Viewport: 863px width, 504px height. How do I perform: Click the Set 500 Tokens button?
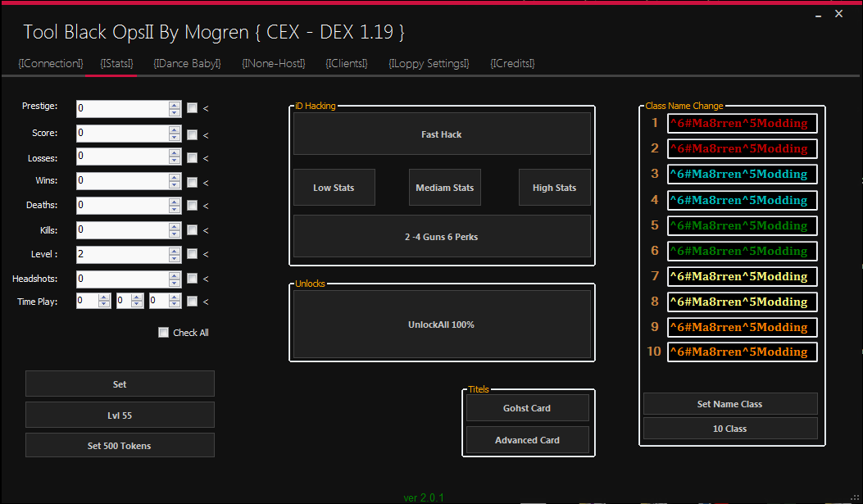tap(120, 446)
